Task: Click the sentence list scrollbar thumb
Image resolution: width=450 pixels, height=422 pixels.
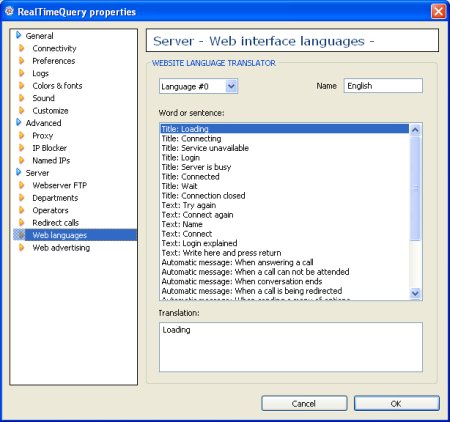Action: tap(415, 188)
